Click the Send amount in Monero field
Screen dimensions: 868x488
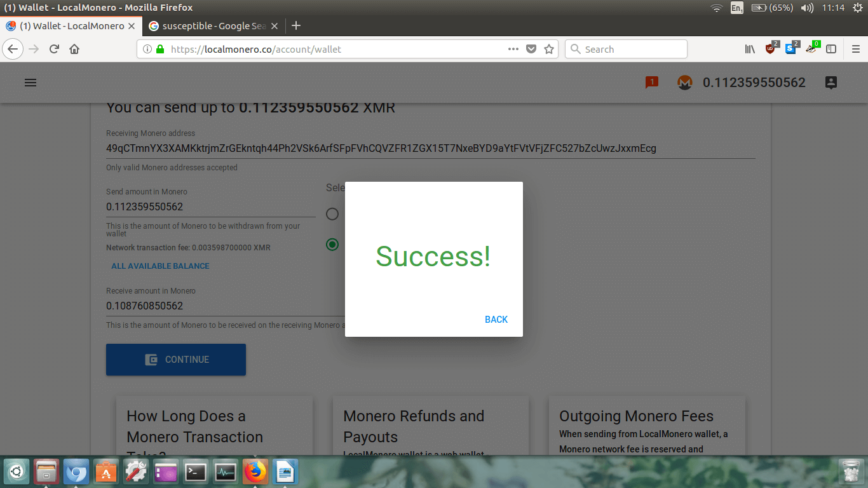pos(210,207)
